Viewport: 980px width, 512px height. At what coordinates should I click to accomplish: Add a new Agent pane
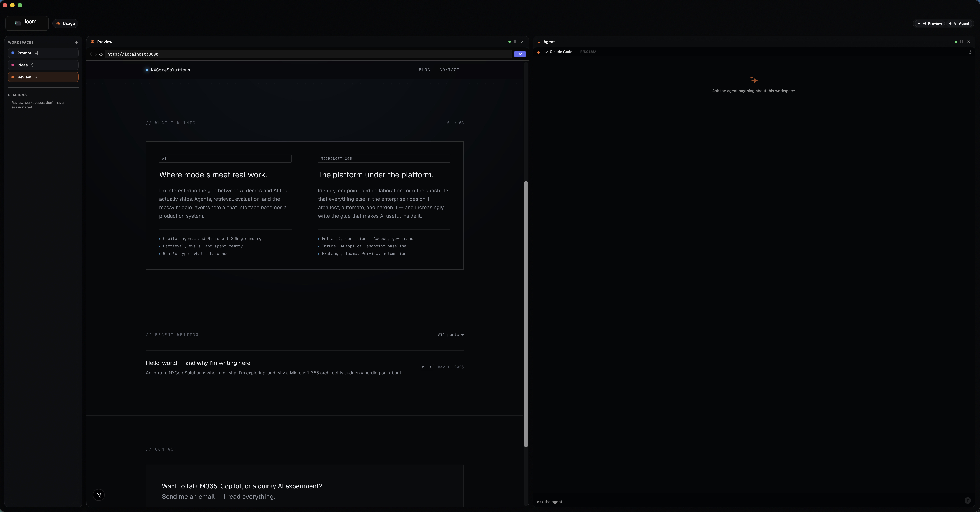(959, 24)
